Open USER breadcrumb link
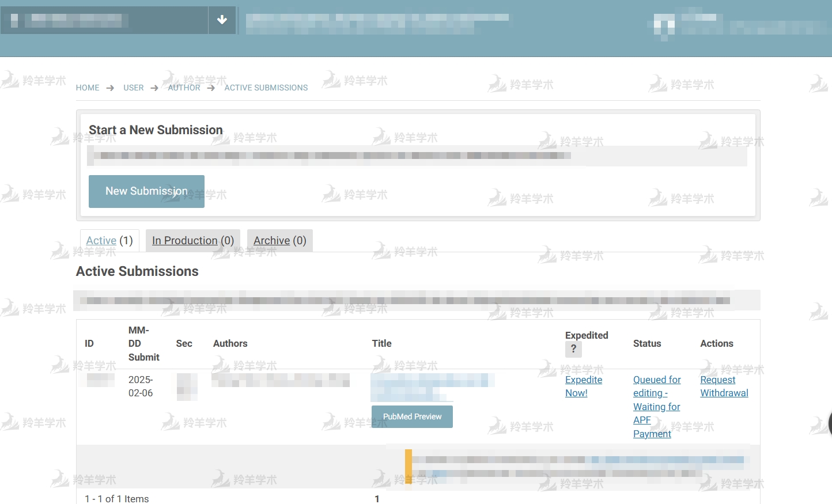This screenshot has width=832, height=504. click(x=134, y=88)
